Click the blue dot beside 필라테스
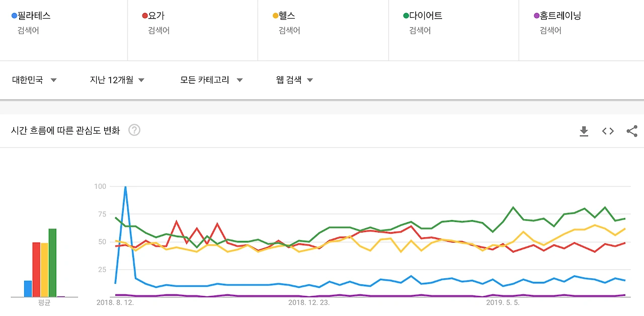The height and width of the screenshot is (316, 644). click(x=14, y=16)
